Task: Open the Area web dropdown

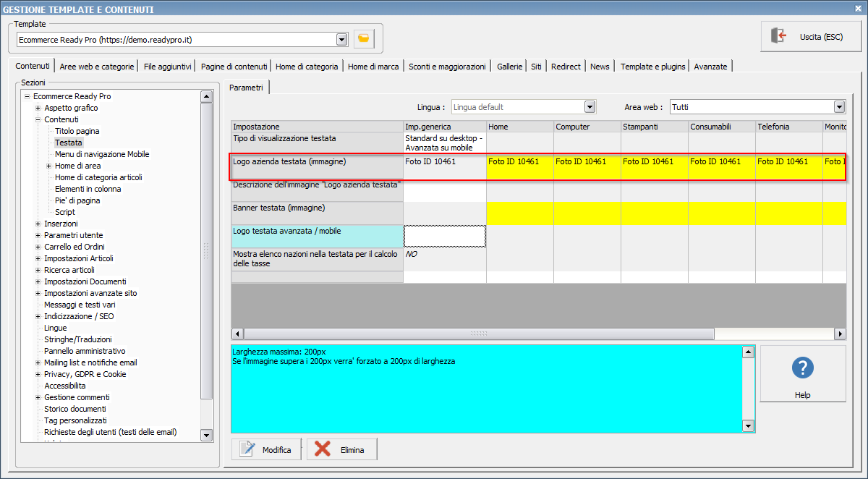Action: [x=839, y=107]
